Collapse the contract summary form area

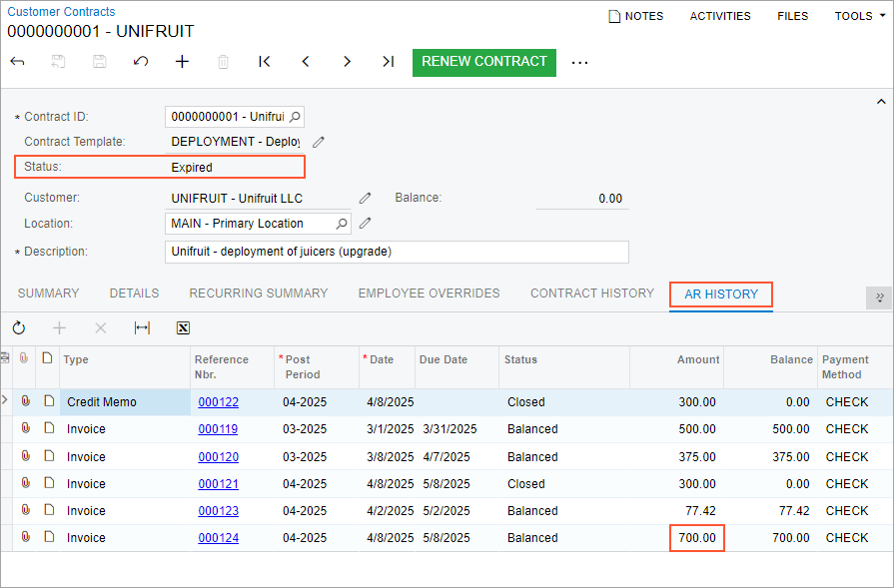coord(881,102)
